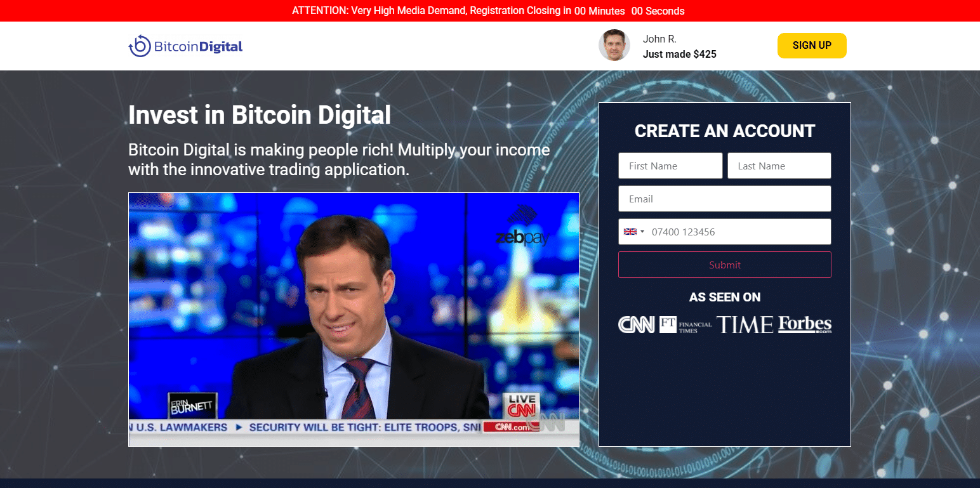980x488 pixels.
Task: Focus the Last Name field
Action: (779, 166)
